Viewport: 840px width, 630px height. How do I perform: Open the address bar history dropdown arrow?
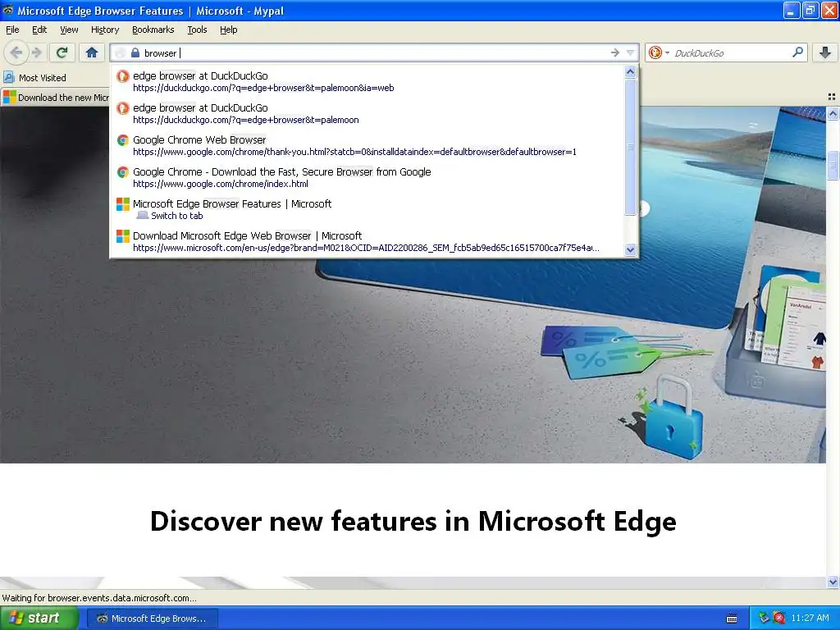[x=631, y=52]
